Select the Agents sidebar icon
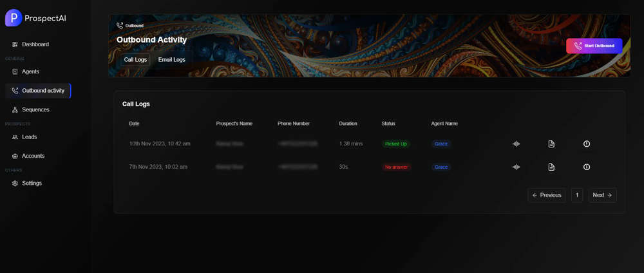Viewport: 644px width, 273px height. 15,71
